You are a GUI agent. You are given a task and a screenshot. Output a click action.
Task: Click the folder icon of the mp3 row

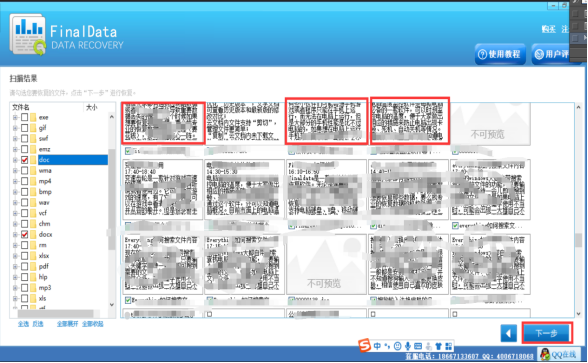click(34, 288)
